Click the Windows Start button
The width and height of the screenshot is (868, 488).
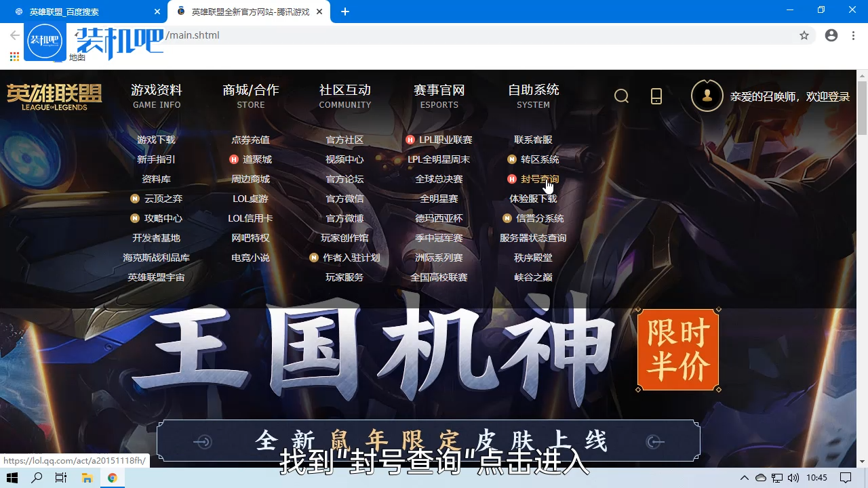[13, 477]
